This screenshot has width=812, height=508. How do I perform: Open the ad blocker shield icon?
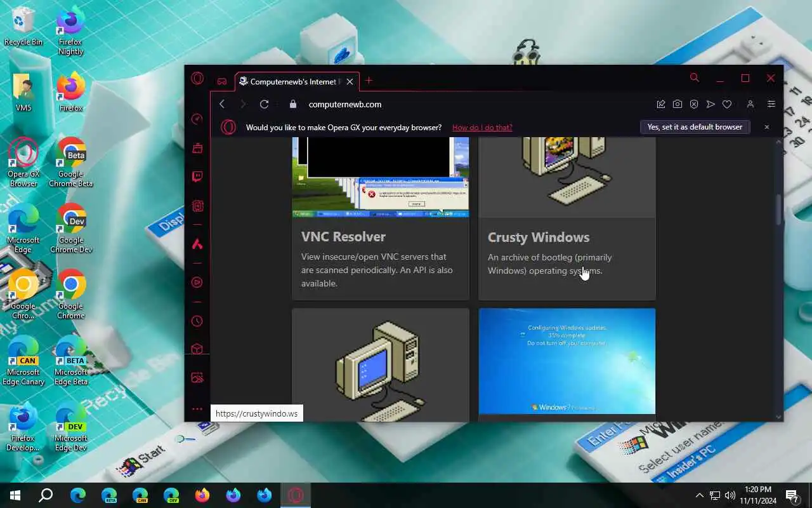coord(694,104)
